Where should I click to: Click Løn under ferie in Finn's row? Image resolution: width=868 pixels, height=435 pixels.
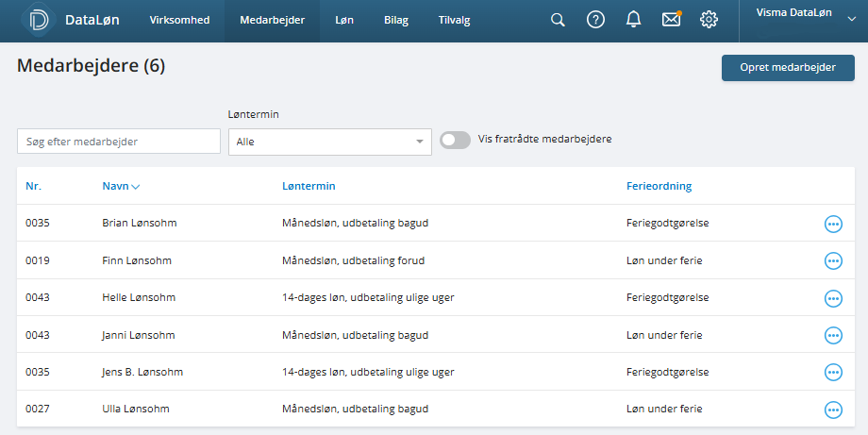tap(664, 260)
